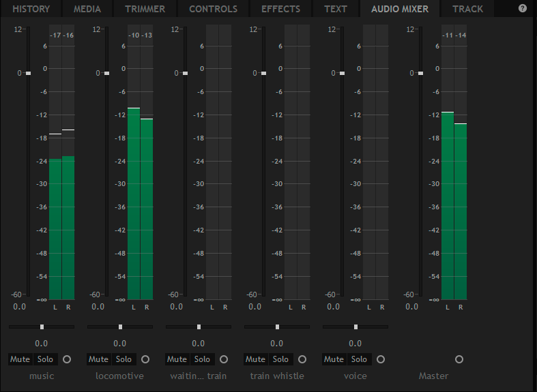Viewport: 537px width, 392px height.
Task: Click the train whistle pan slider handle
Action: (x=277, y=327)
